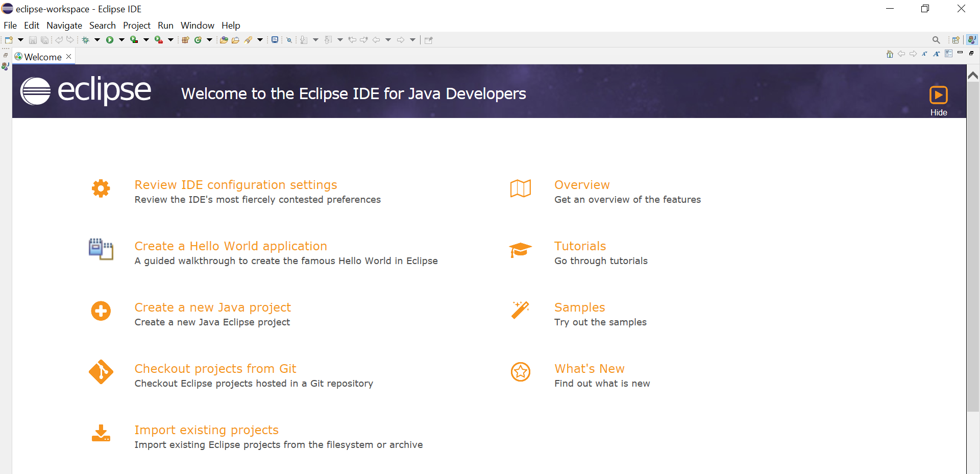Click Reduce font size icon in Welcome toolbar
This screenshot has height=474, width=980.
(924, 54)
